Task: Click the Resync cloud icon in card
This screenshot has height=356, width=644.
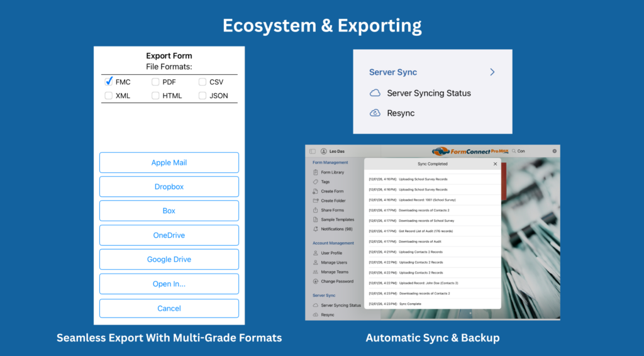Action: tap(375, 113)
